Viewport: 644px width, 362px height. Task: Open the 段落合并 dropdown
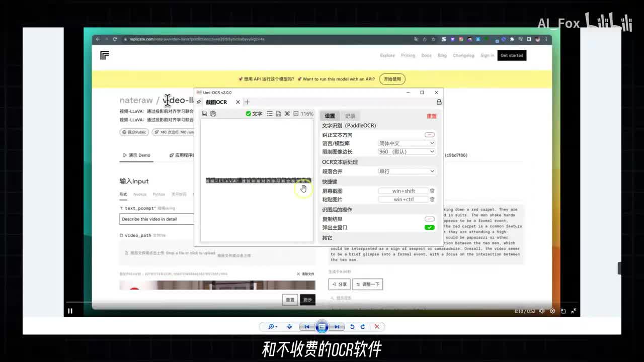click(407, 171)
